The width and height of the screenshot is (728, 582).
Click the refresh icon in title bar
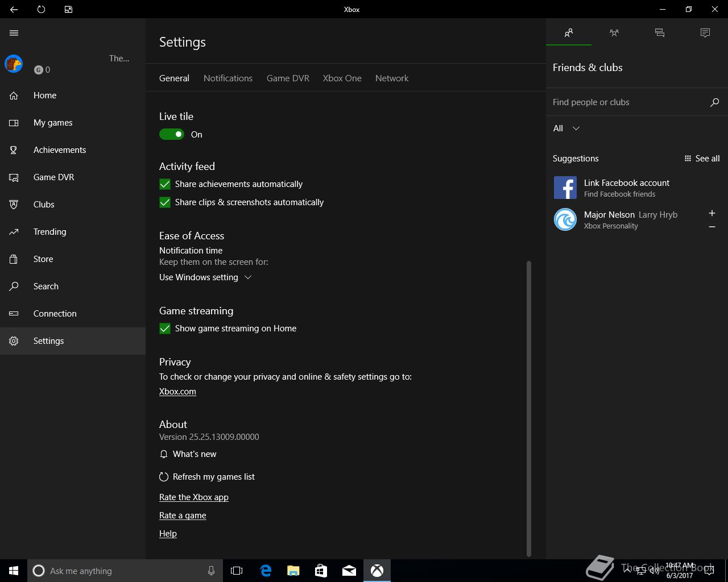41,9
